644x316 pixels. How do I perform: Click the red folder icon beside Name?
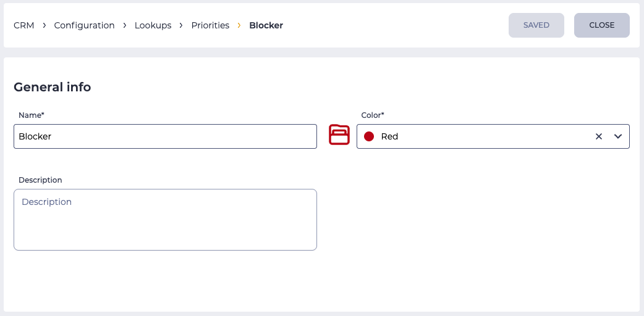point(339,135)
